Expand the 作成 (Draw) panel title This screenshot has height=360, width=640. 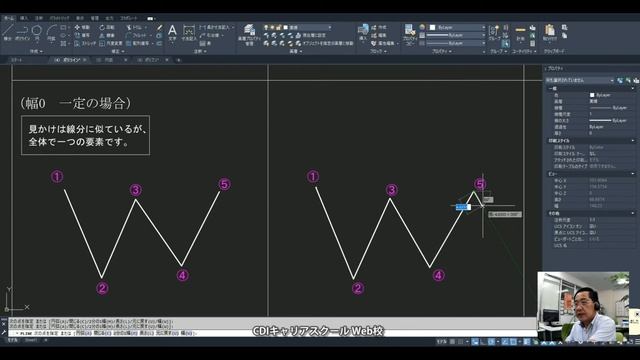[36, 51]
